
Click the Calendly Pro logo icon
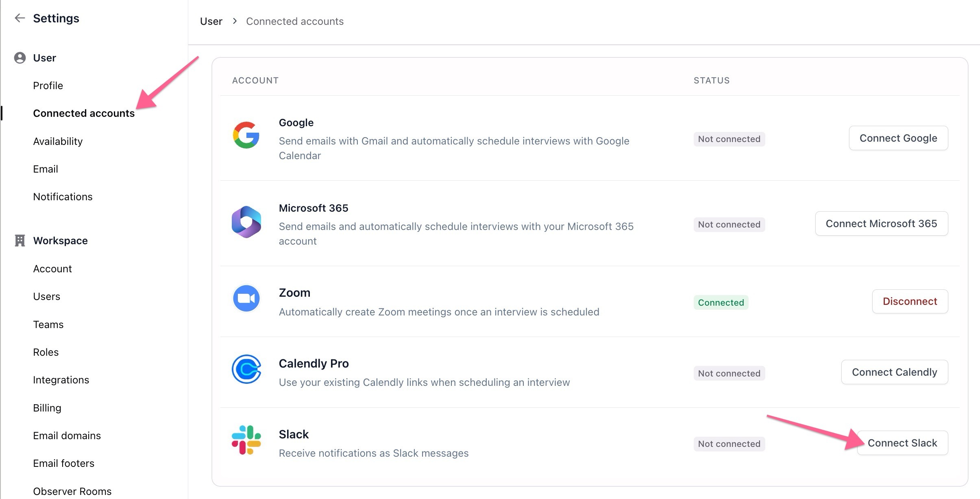[x=246, y=369]
